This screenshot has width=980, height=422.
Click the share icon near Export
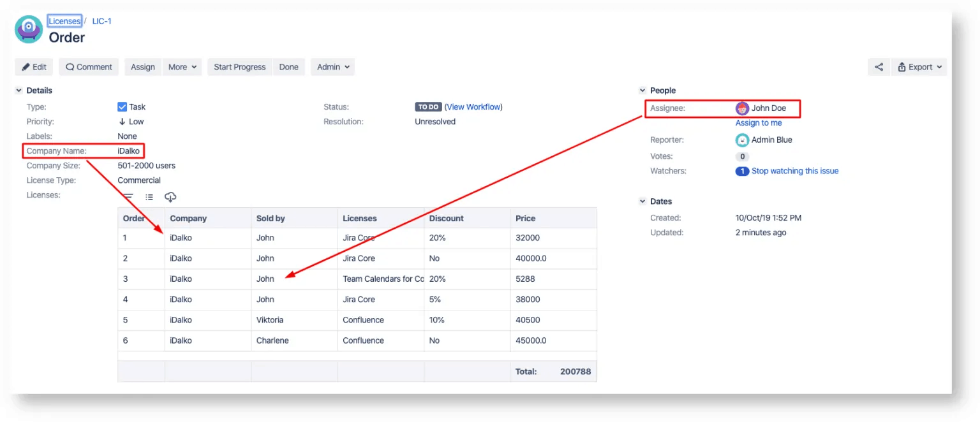click(879, 66)
